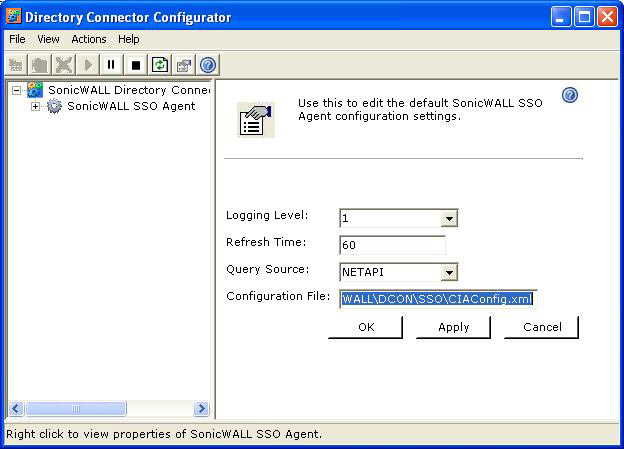Maximize the Directory Connector Configurator window
The width and height of the screenshot is (624, 449).
(x=584, y=17)
